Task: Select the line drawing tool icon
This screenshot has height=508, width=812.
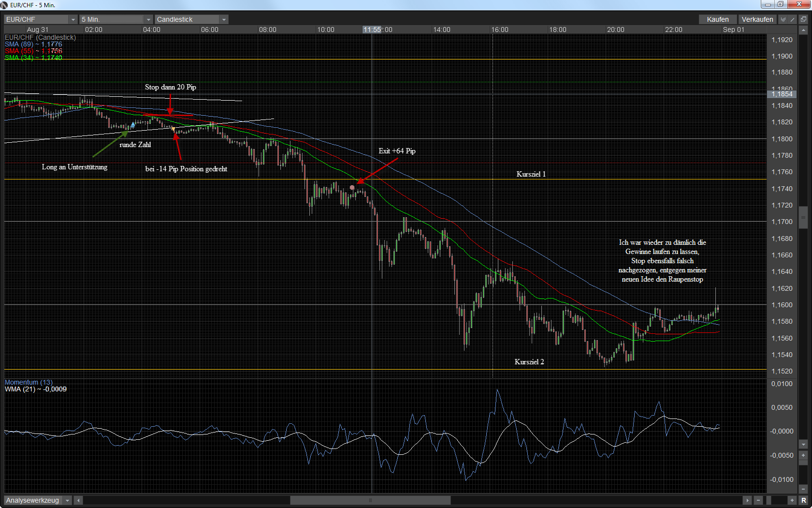Action: coord(792,19)
